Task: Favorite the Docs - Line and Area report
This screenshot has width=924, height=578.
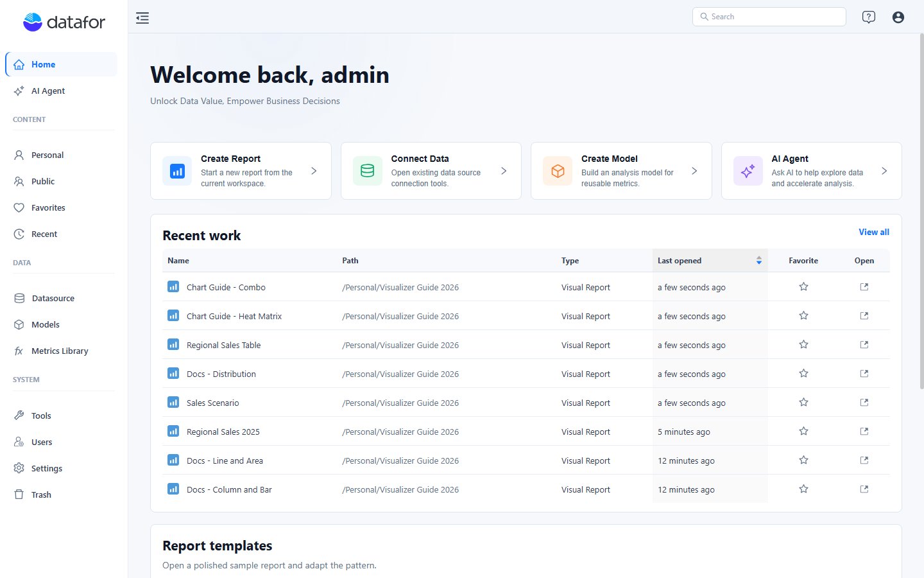Action: pos(803,460)
